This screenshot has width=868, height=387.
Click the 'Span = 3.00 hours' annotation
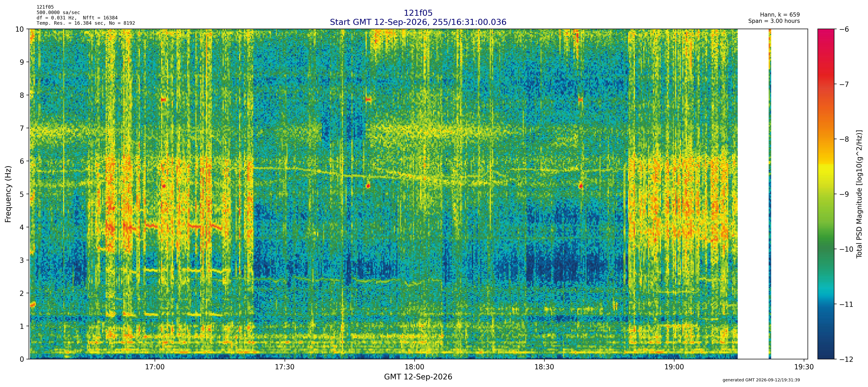pos(774,21)
